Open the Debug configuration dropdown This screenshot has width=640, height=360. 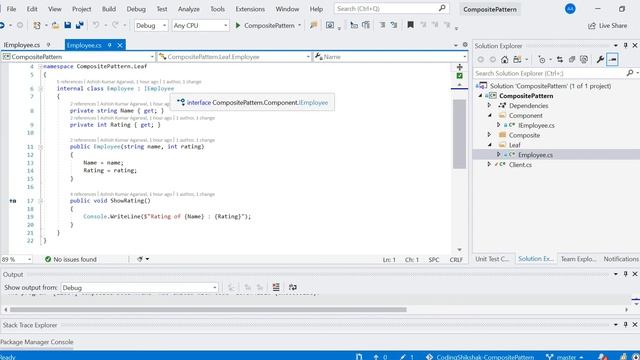(151, 25)
